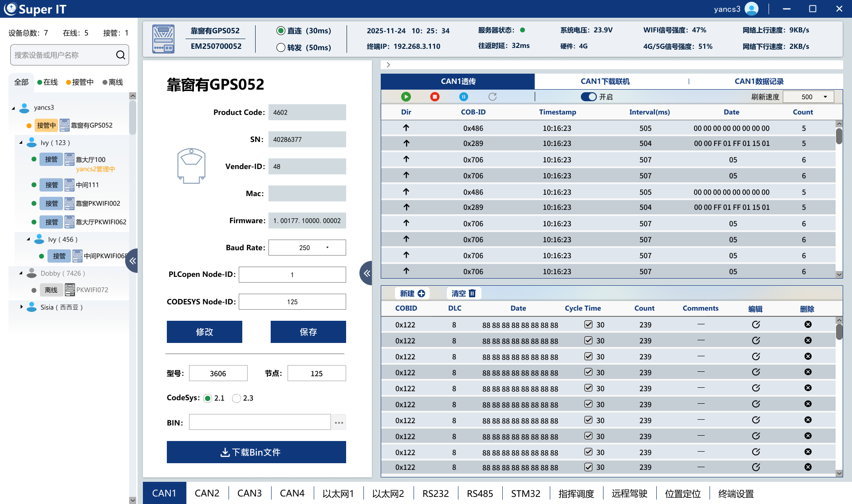Start CAN1 transmission with the play icon
The image size is (852, 504).
pos(406,96)
